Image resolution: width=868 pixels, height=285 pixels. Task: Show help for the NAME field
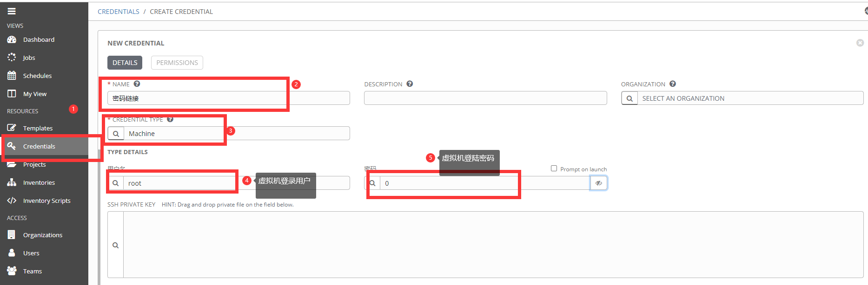(x=137, y=84)
